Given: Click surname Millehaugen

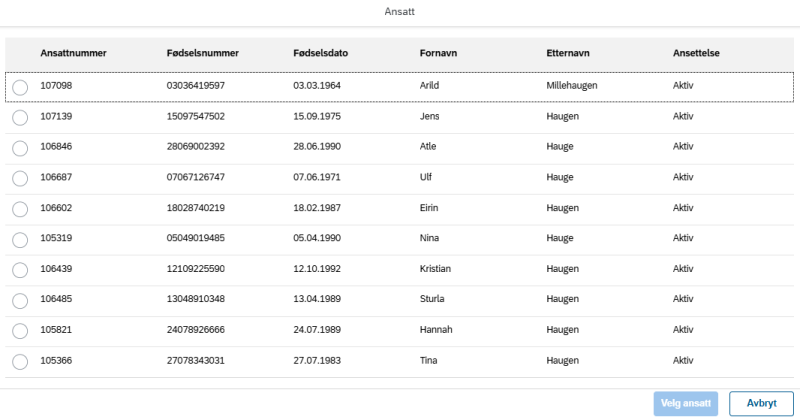Looking at the screenshot, I should point(571,86).
